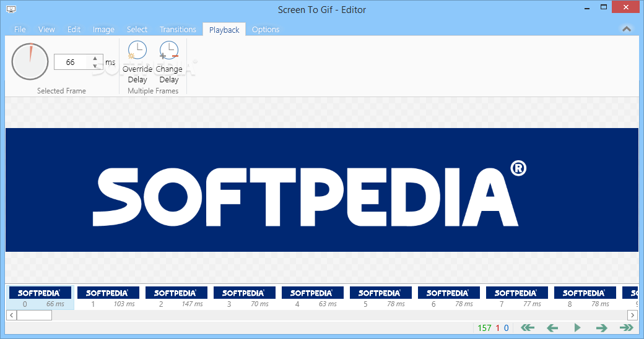This screenshot has width=644, height=339.
Task: Open the File tab
Action: (20, 29)
